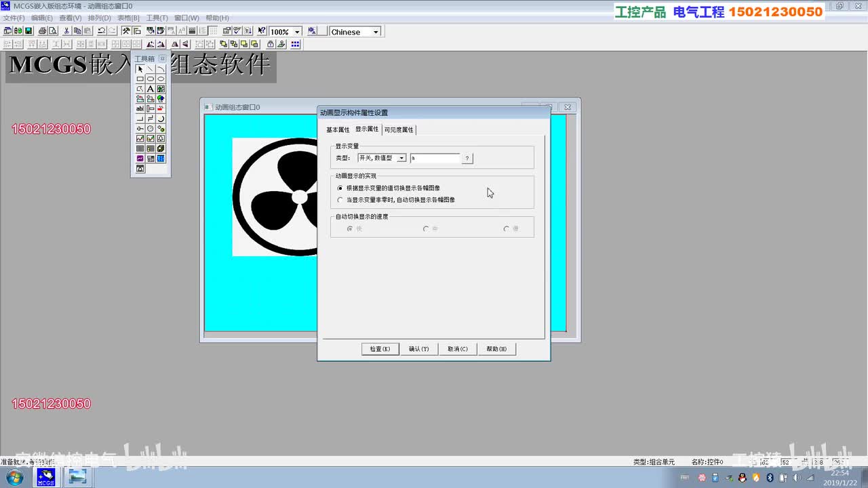Click the system clock showing 22:54
This screenshot has height=488, width=868.
point(840,473)
